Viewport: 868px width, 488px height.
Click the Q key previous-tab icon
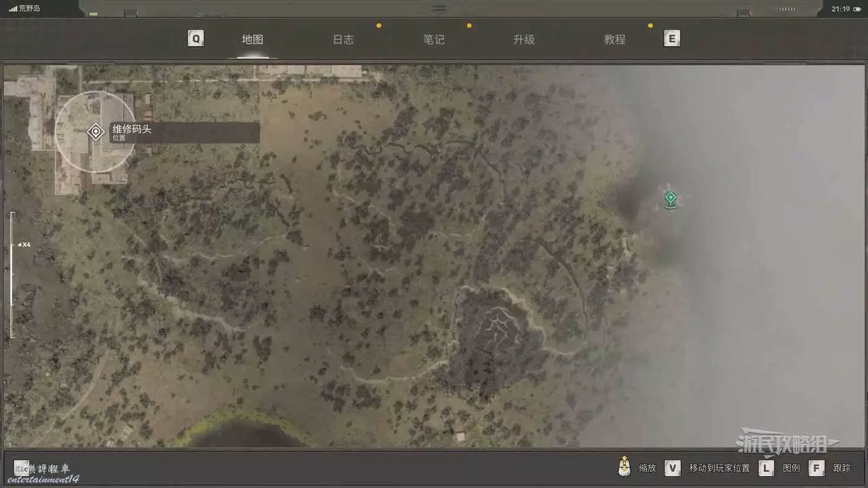coord(196,39)
